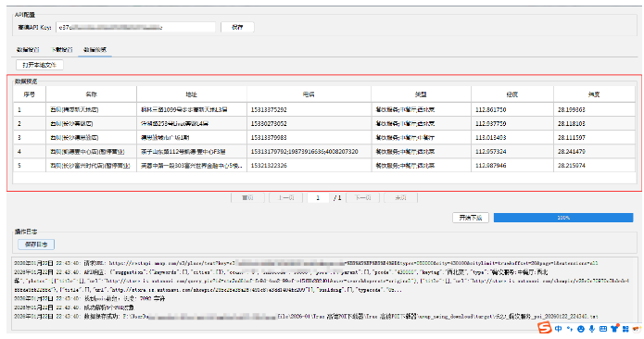Click the 序号 column header
This screenshot has height=339, width=644.
pyautogui.click(x=29, y=94)
